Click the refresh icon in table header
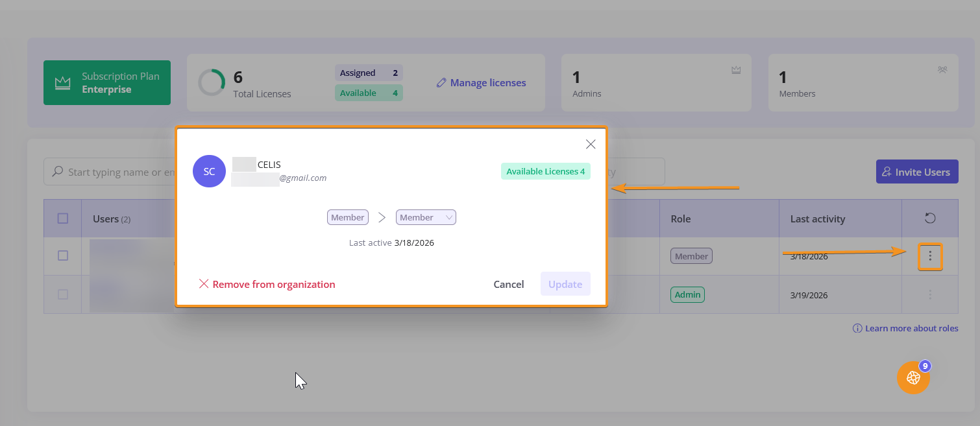Viewport: 980px width, 426px height. 930,219
